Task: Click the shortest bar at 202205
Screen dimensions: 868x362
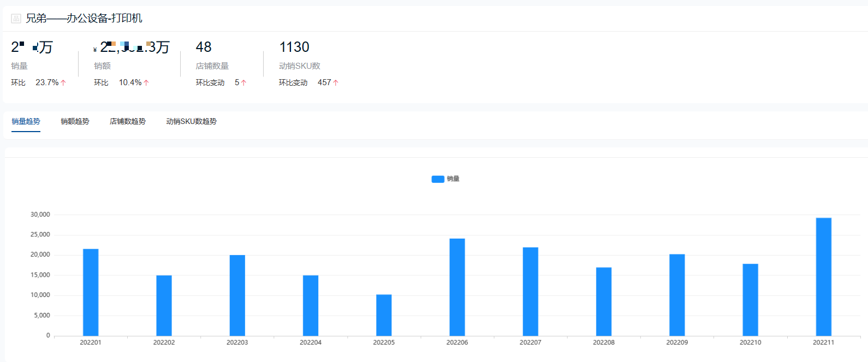Action: (x=384, y=315)
